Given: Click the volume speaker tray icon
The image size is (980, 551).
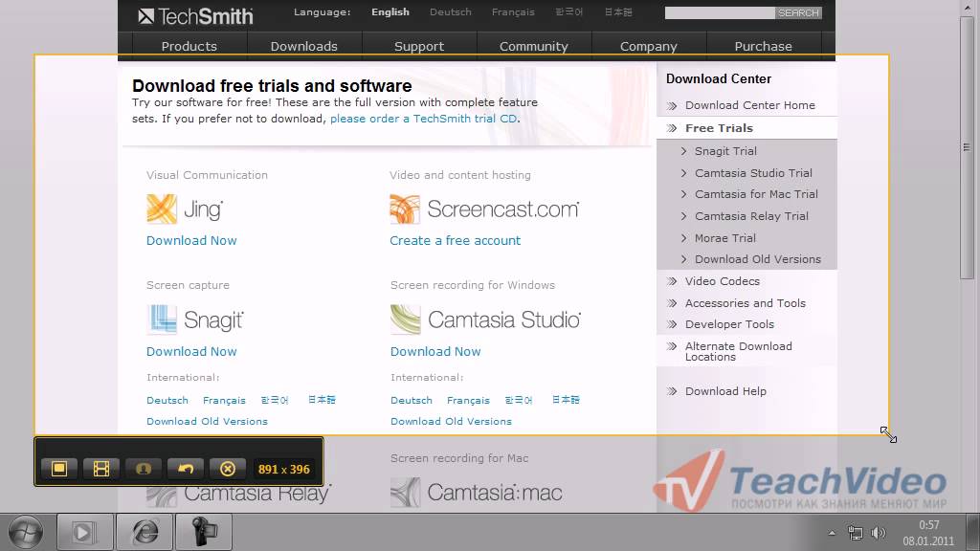Looking at the screenshot, I should tap(879, 533).
